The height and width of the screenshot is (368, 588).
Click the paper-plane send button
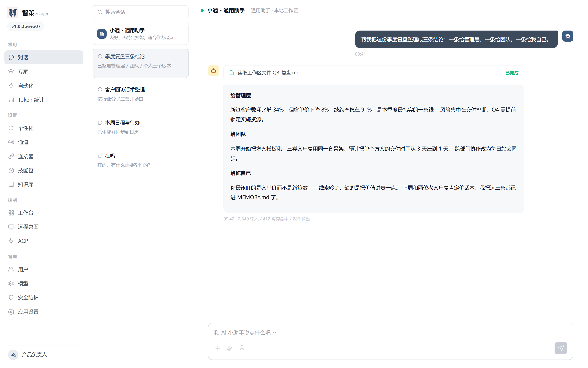(x=561, y=348)
